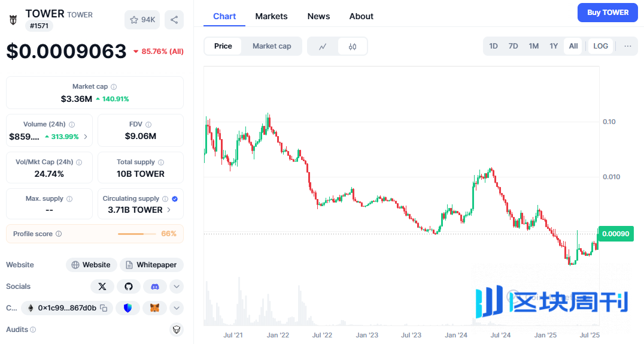Click the verified circulating supply badge
This screenshot has width=644, height=344.
(x=175, y=199)
